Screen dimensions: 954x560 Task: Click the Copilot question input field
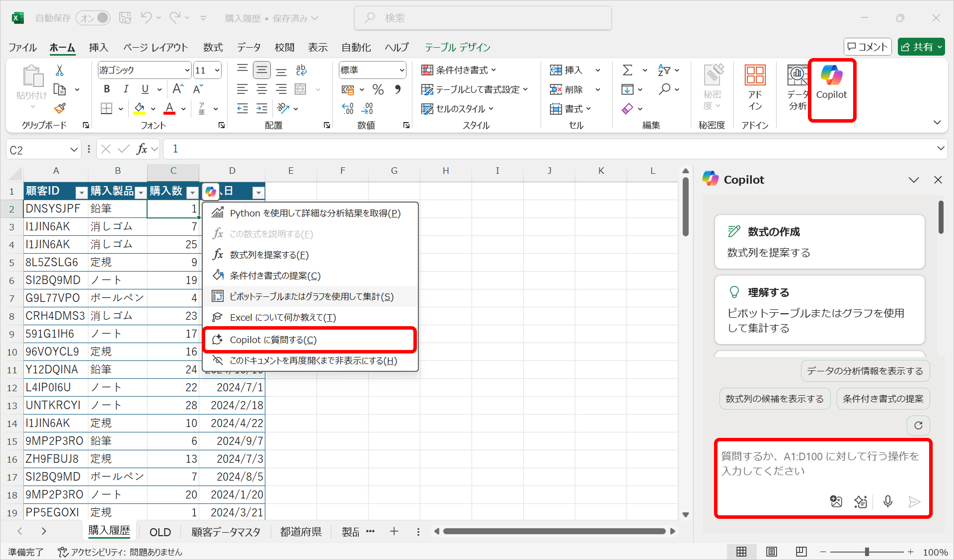tap(822, 464)
